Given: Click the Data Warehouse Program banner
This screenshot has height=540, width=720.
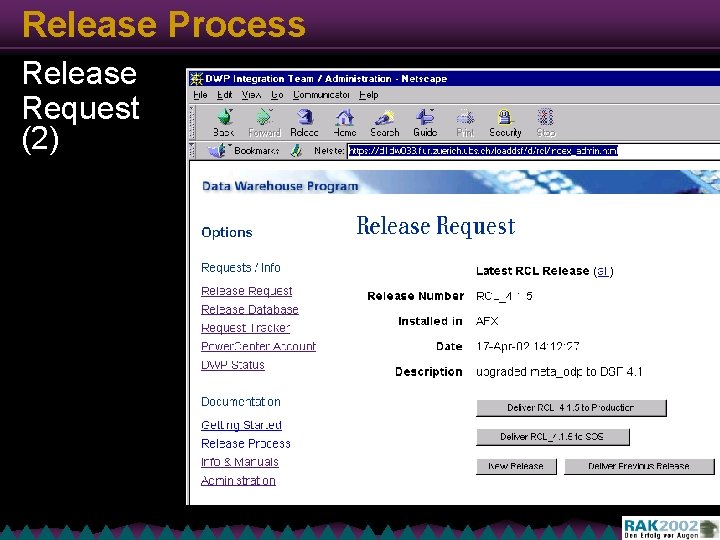Looking at the screenshot, I should [455, 182].
